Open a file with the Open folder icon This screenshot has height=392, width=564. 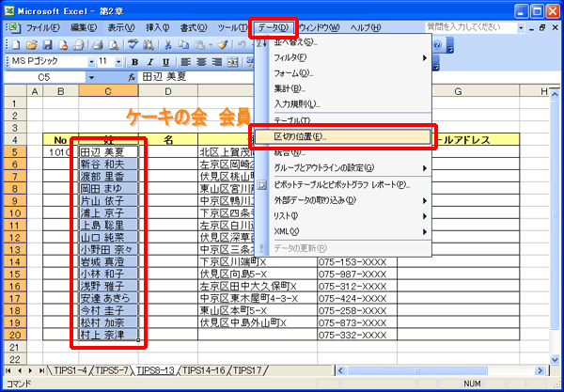[32, 45]
